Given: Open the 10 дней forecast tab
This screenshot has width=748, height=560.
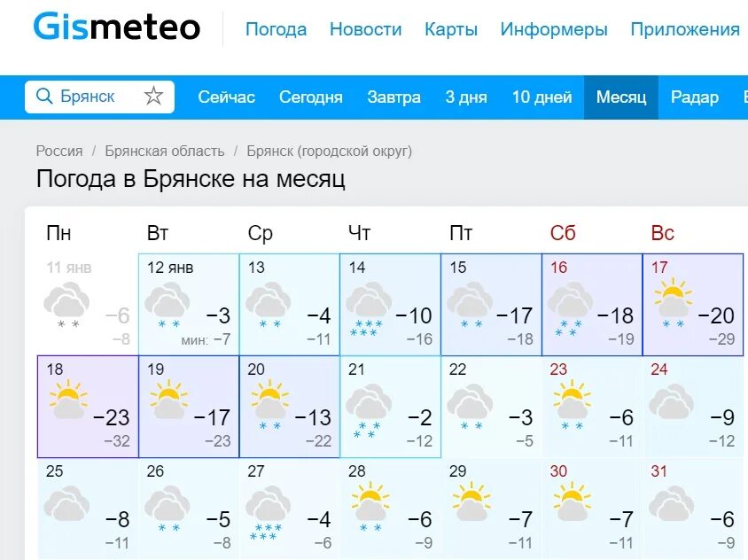Looking at the screenshot, I should pos(542,97).
